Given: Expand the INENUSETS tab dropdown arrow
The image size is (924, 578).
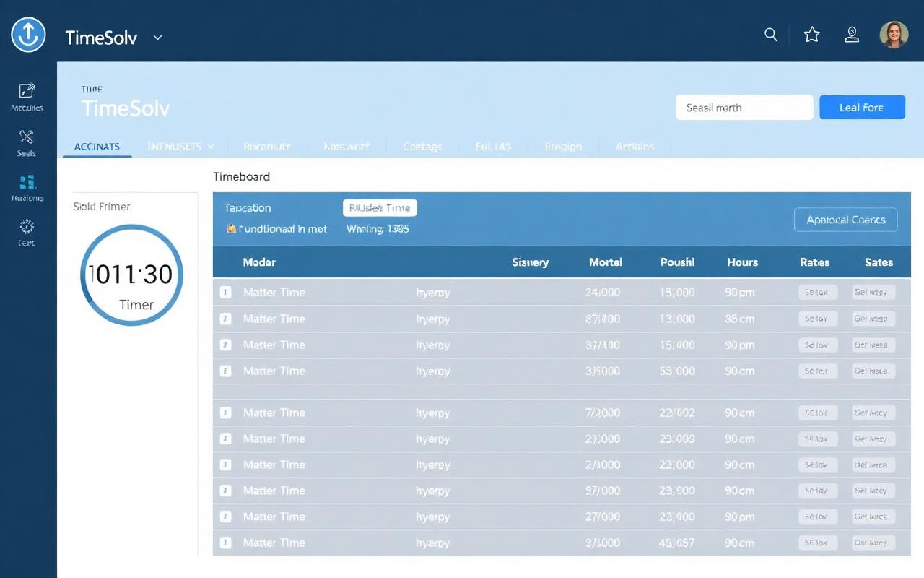Looking at the screenshot, I should (211, 147).
